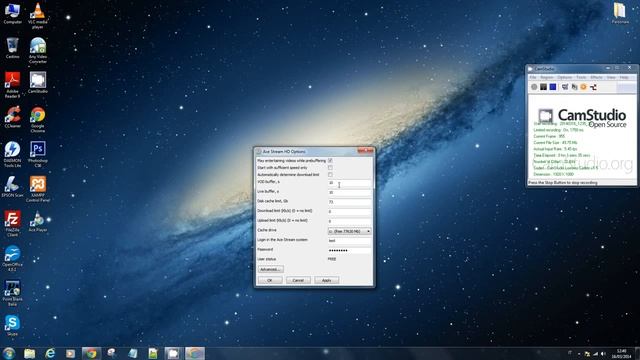Click CamStudio toggle view icon
640x360 pixels.
(565, 87)
